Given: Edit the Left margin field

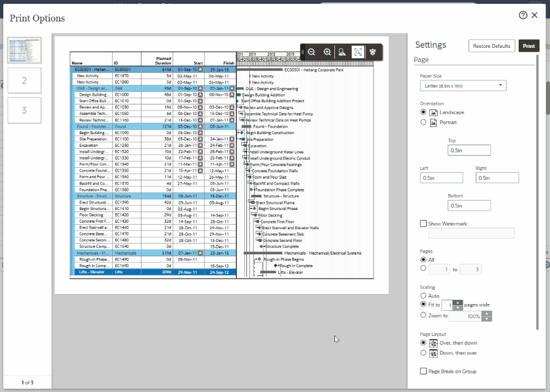Looking at the screenshot, I should pyautogui.click(x=441, y=178).
